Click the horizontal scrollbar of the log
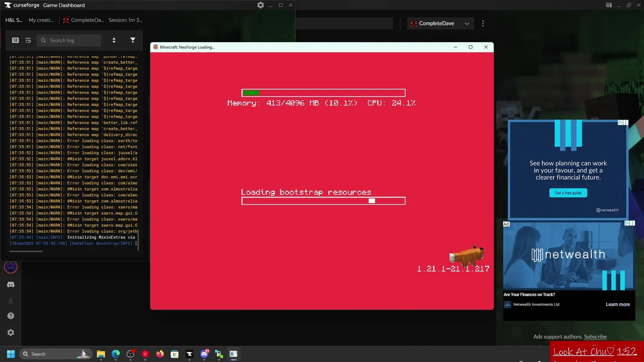Screen dimensions: 644x362 point(27,251)
